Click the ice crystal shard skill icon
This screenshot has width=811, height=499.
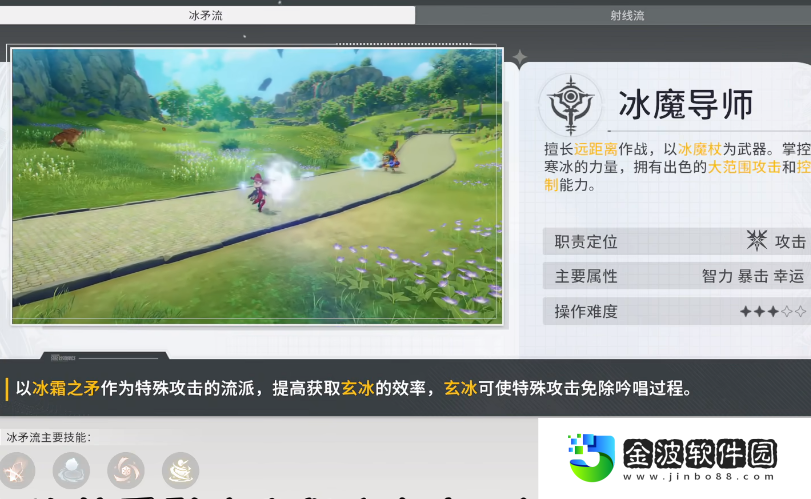16,471
